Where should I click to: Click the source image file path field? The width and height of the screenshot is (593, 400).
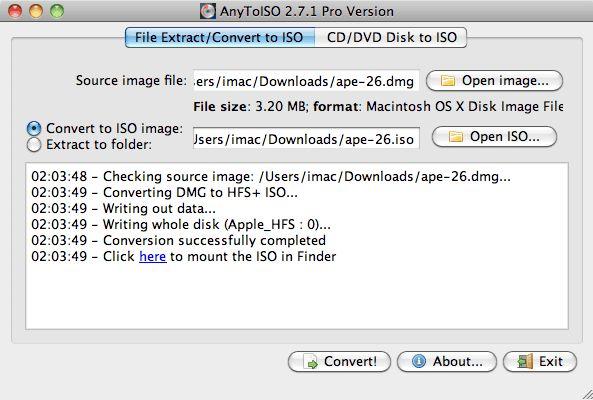[x=306, y=81]
